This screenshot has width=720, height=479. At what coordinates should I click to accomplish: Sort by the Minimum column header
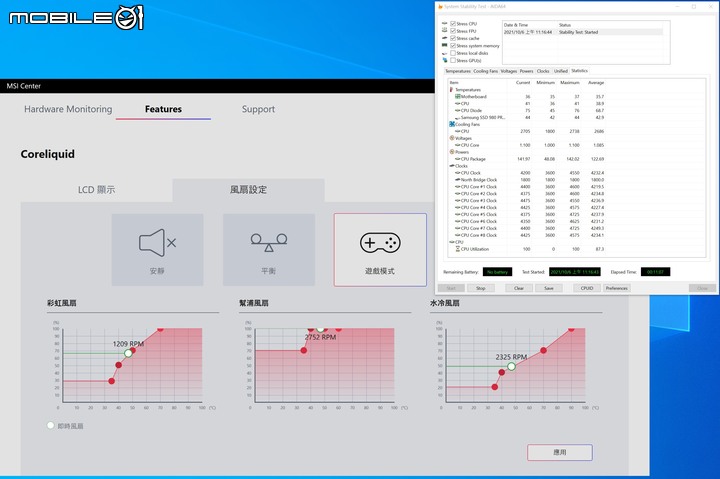[x=546, y=83]
